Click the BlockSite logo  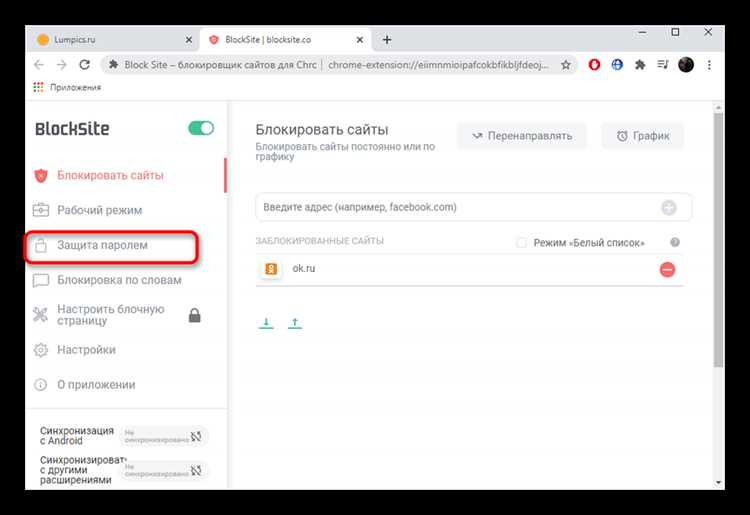tap(72, 129)
